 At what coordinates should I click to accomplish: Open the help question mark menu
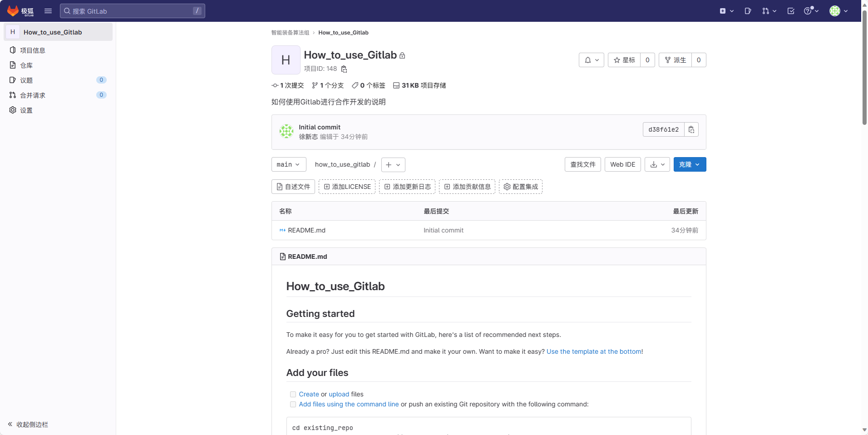pyautogui.click(x=811, y=11)
